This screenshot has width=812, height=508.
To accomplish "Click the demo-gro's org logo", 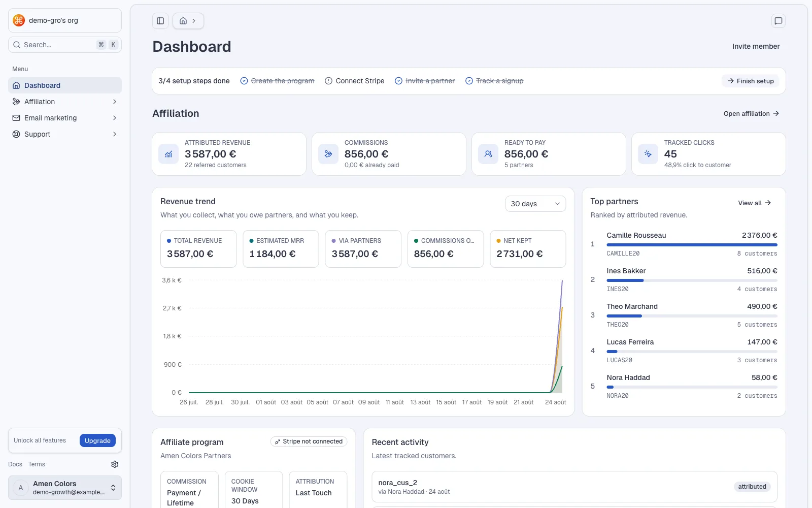I will [x=19, y=20].
